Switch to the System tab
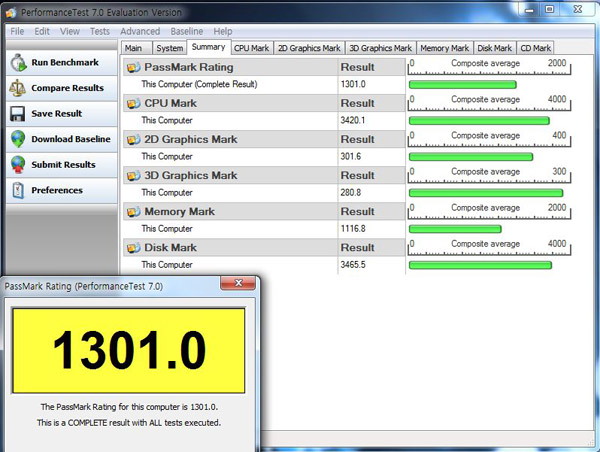This screenshot has width=600, height=452. tap(170, 48)
